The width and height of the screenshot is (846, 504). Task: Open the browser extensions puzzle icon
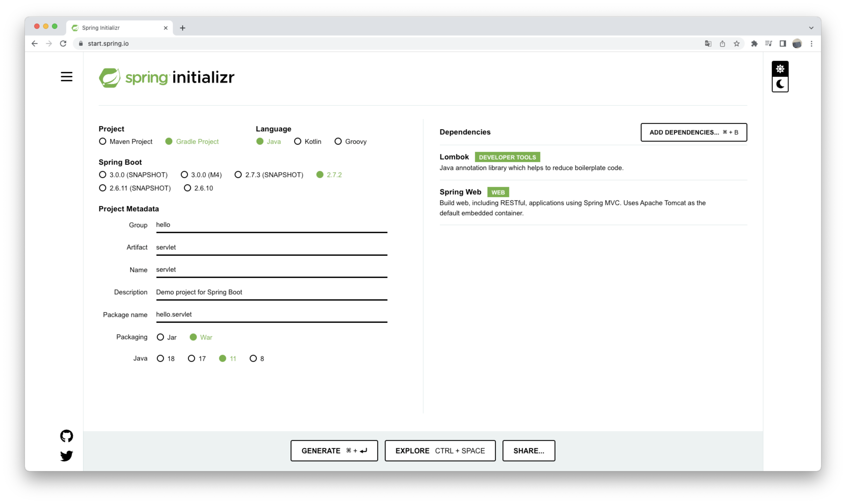(x=754, y=44)
